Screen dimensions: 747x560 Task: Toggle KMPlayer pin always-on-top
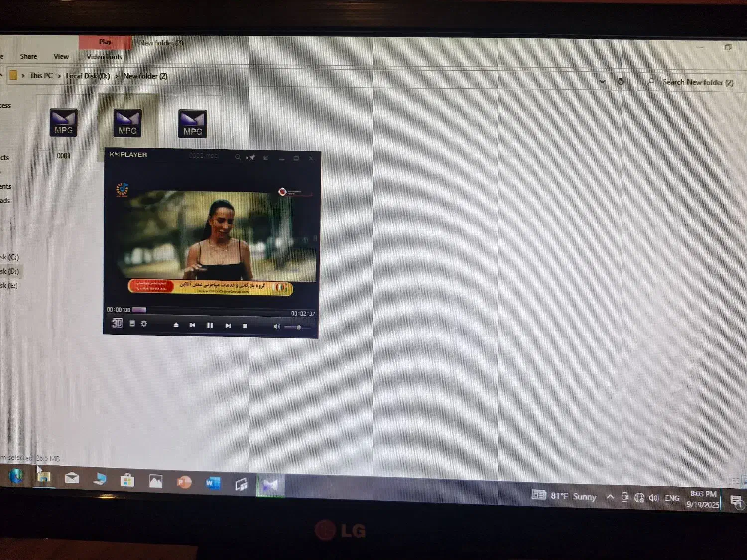(x=251, y=158)
